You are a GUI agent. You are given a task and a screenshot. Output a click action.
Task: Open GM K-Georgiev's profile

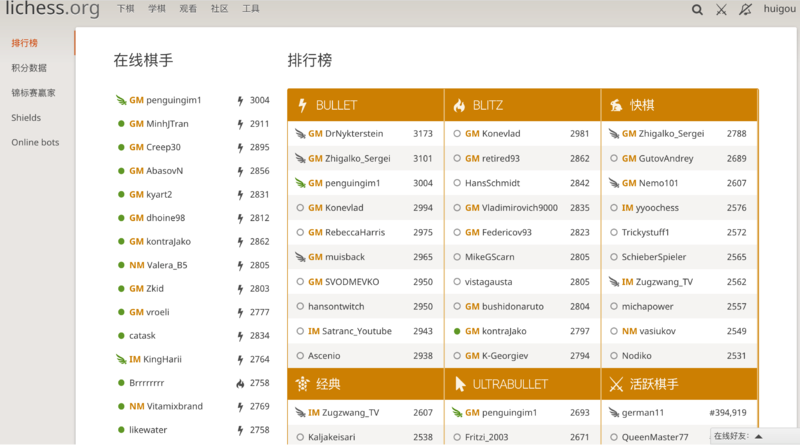coord(496,356)
